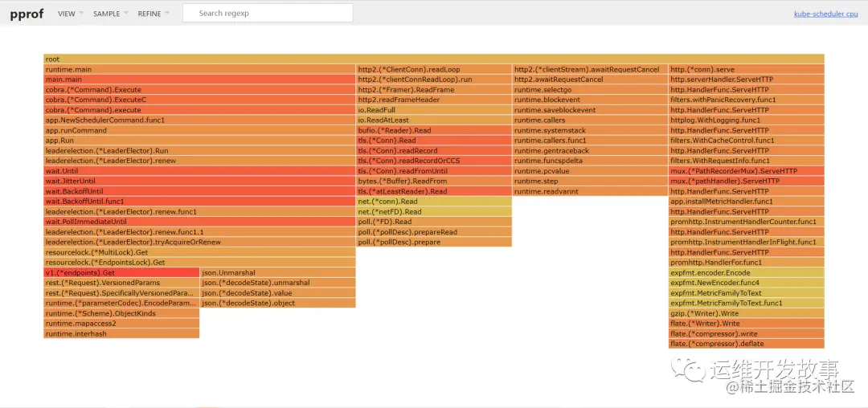Image resolution: width=868 pixels, height=408 pixels.
Task: Select runtime.readvarint frame
Action: coord(590,191)
